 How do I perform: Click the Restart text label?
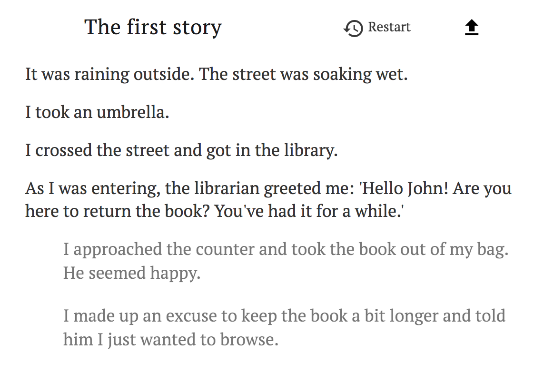[389, 27]
